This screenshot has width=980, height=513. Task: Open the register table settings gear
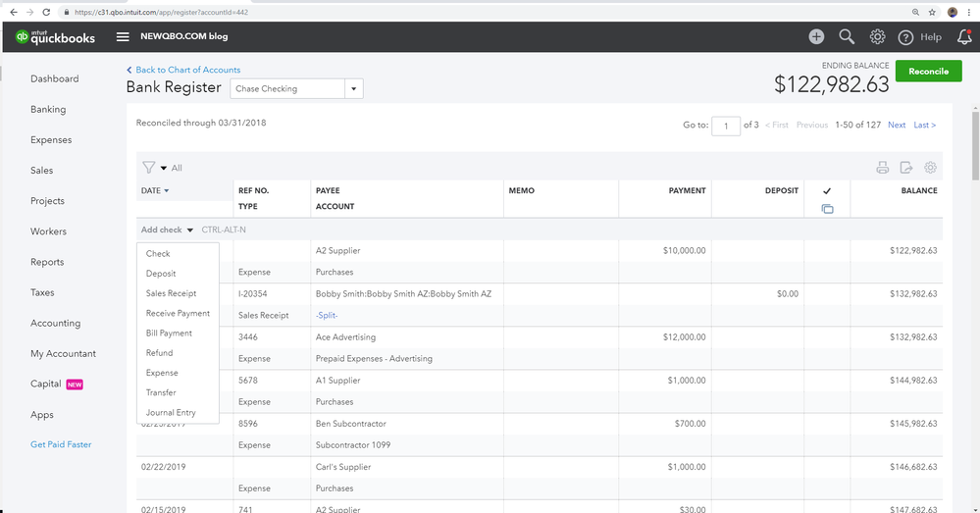[x=931, y=168]
